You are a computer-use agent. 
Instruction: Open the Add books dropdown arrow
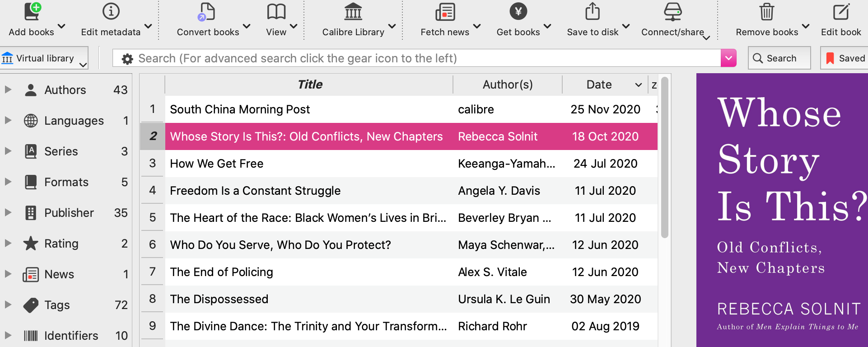click(x=62, y=26)
